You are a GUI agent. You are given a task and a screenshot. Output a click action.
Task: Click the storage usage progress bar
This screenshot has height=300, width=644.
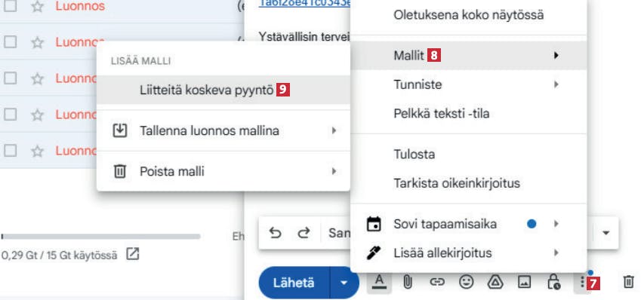tap(100, 237)
